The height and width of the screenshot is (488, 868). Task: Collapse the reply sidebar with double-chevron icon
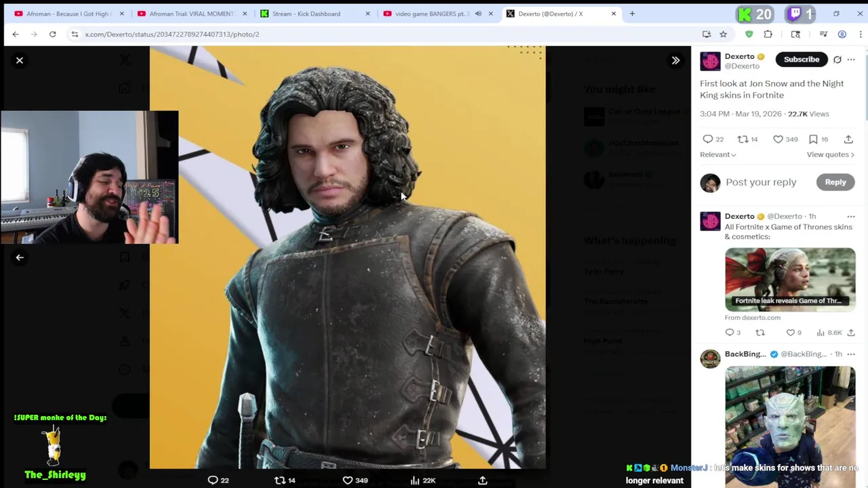pyautogui.click(x=675, y=60)
